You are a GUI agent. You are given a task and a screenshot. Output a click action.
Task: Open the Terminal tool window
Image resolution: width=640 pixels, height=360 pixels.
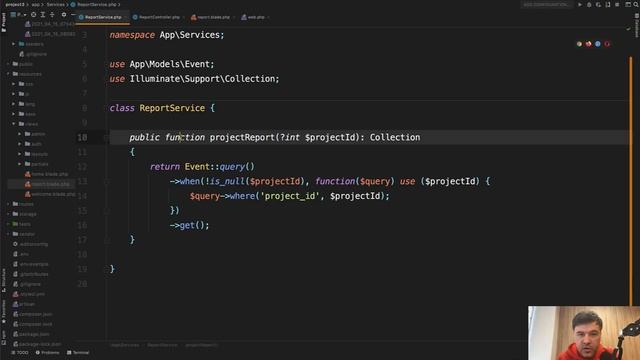coord(78,353)
